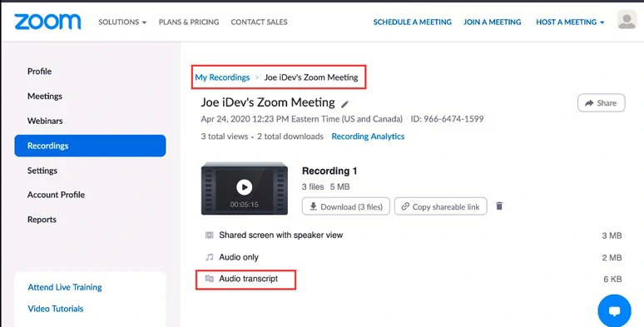
Task: Click Attend Live Training link
Action: point(65,287)
